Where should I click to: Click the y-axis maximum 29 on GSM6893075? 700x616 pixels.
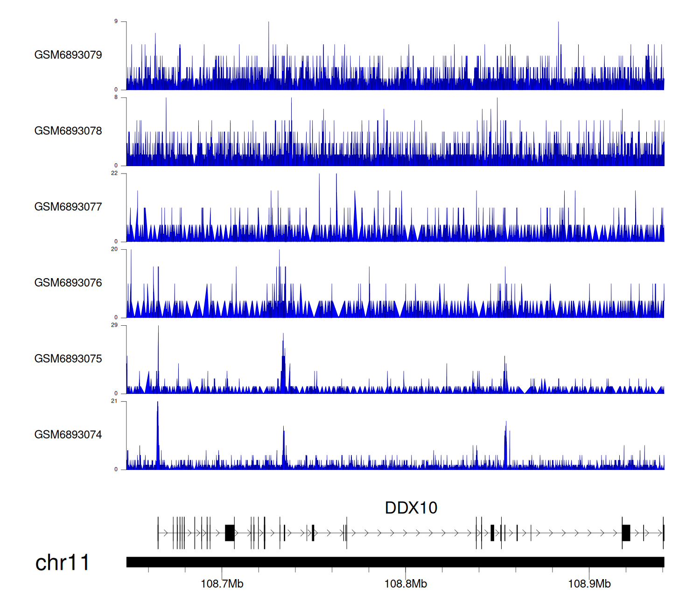point(114,325)
